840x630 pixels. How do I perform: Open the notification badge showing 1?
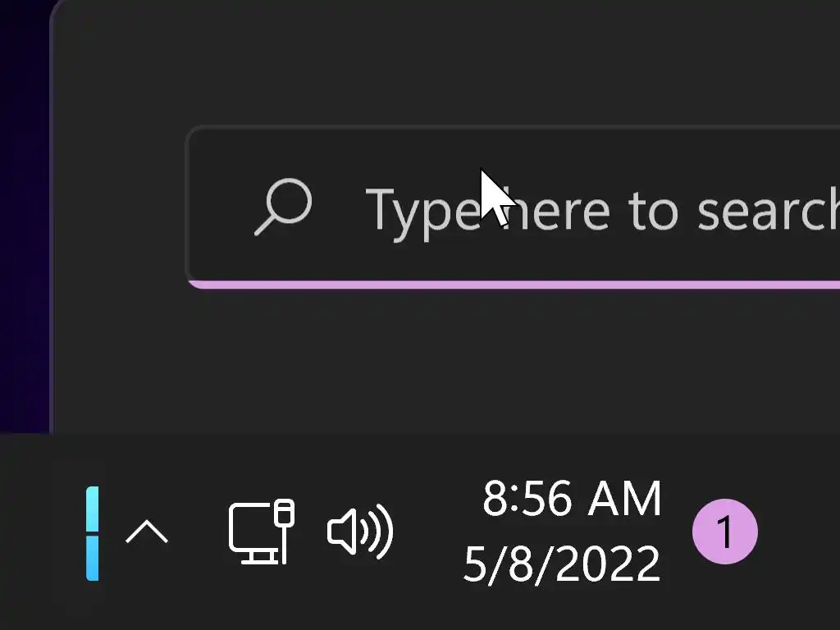724,532
